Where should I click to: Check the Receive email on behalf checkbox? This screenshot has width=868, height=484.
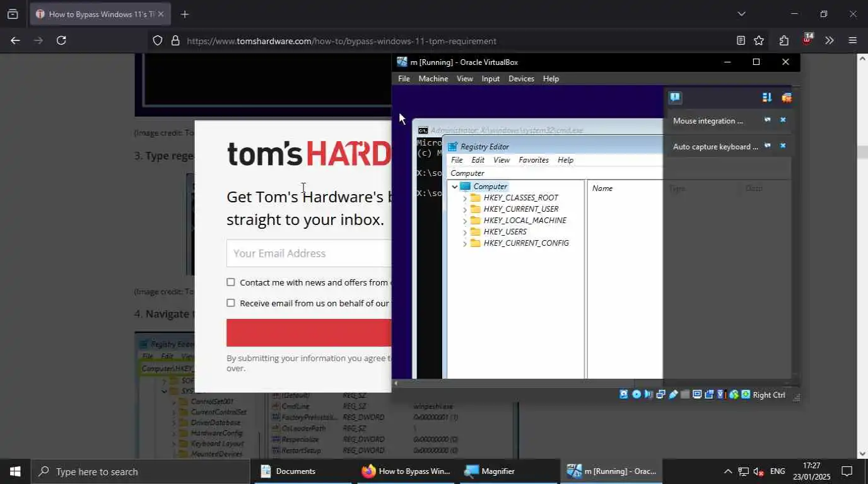(x=231, y=303)
